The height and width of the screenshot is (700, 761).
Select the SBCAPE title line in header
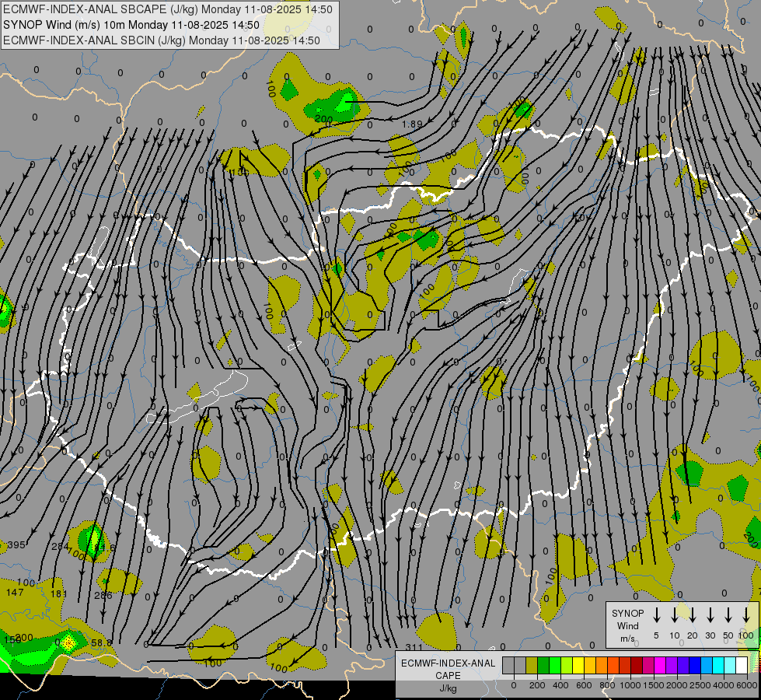tap(168, 9)
